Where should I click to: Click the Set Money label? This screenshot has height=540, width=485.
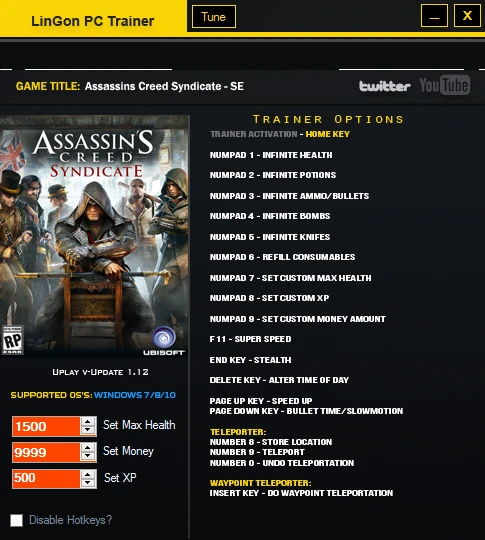click(x=128, y=451)
